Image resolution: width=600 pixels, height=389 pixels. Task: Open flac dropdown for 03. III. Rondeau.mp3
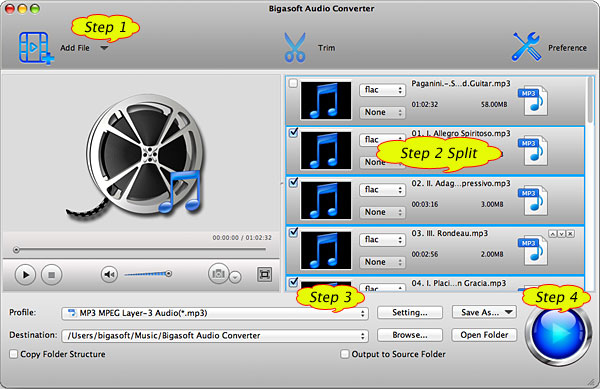pyautogui.click(x=382, y=239)
